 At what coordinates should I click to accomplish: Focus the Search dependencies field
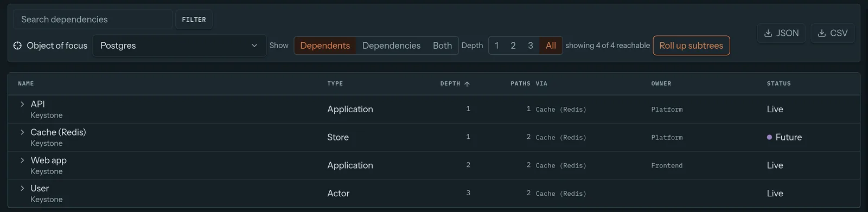coord(93,20)
